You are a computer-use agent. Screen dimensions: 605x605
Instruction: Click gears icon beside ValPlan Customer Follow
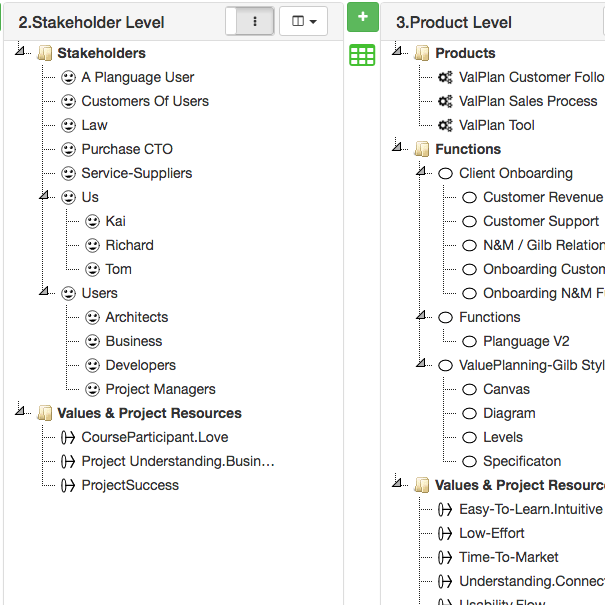coord(445,77)
